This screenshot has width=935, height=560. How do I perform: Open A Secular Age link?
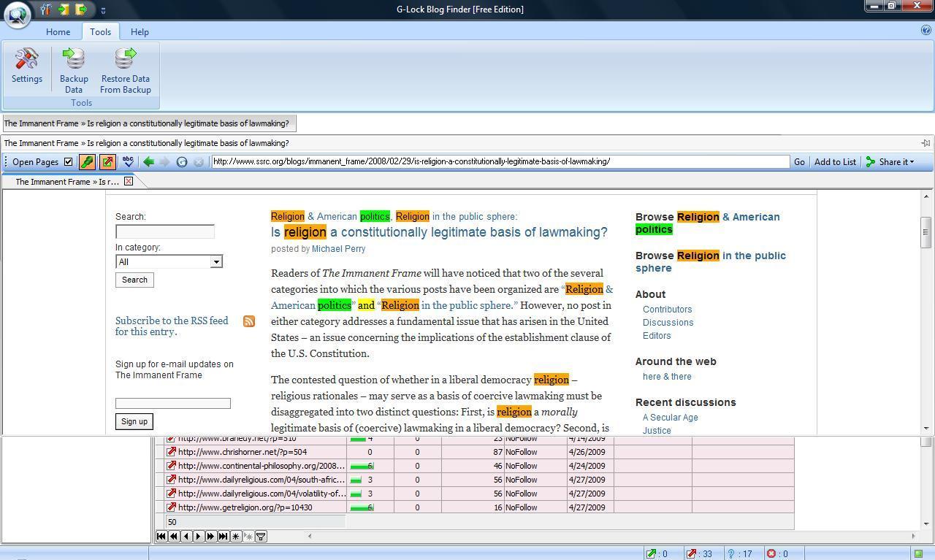click(x=670, y=418)
